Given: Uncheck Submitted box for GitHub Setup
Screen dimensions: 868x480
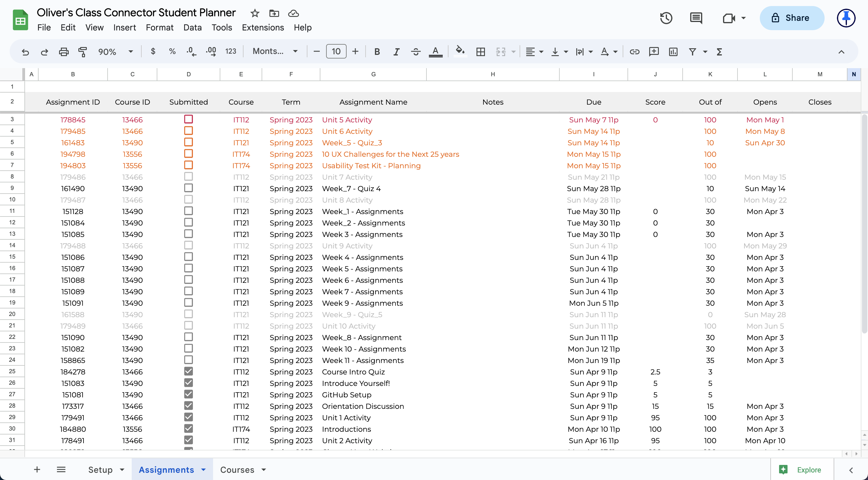Looking at the screenshot, I should tap(188, 394).
